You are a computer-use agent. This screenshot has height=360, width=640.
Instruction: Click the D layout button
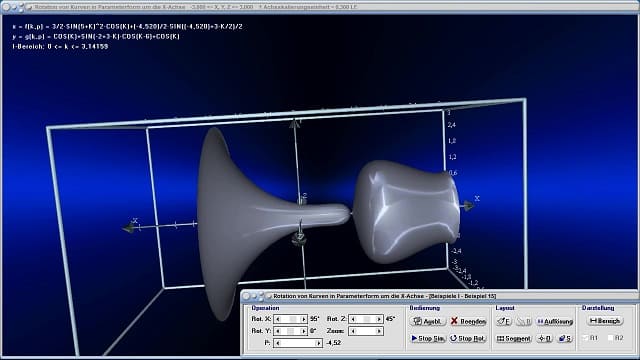pos(544,338)
